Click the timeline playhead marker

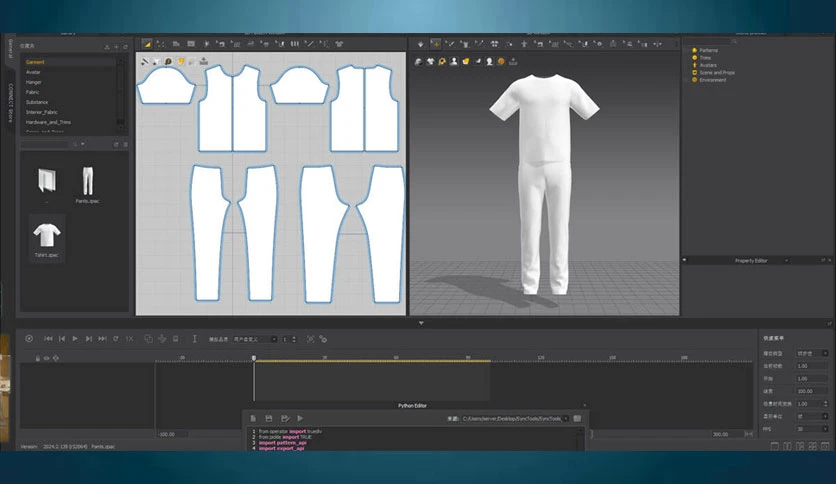(x=254, y=358)
